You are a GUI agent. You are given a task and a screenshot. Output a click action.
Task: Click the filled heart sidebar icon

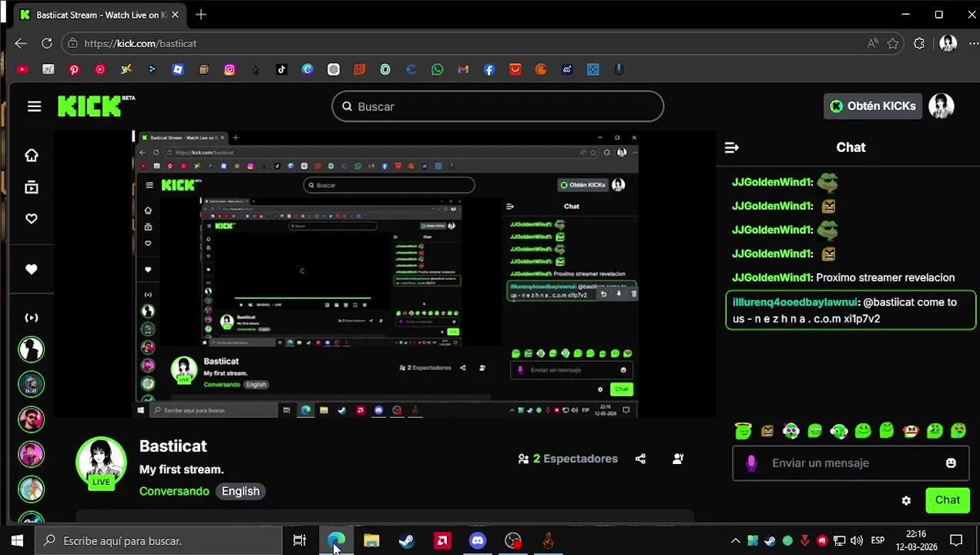32,270
